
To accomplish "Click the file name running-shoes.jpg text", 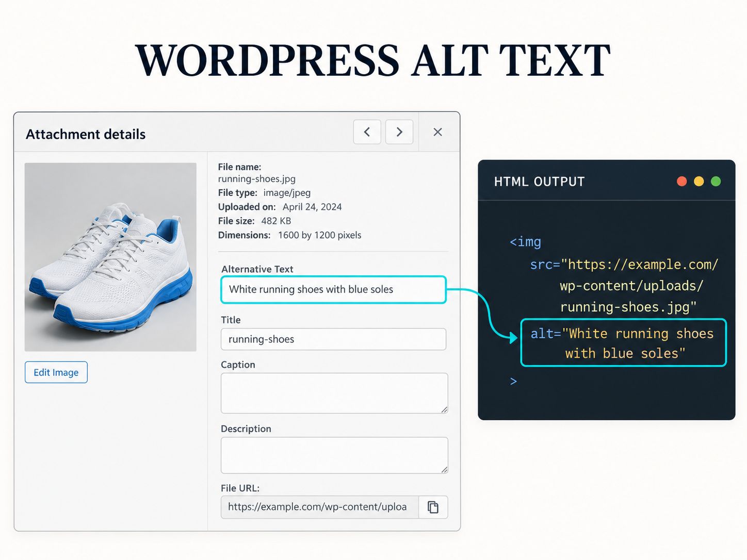I will click(257, 179).
